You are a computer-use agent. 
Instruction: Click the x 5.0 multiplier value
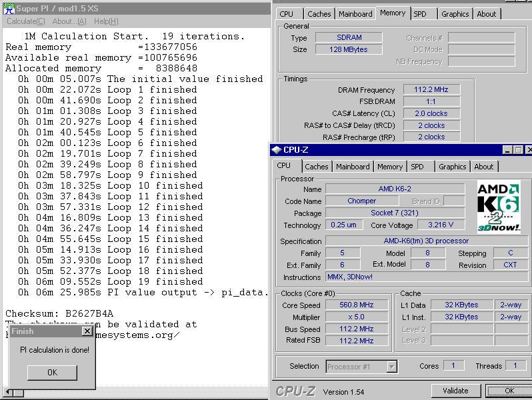point(357,317)
